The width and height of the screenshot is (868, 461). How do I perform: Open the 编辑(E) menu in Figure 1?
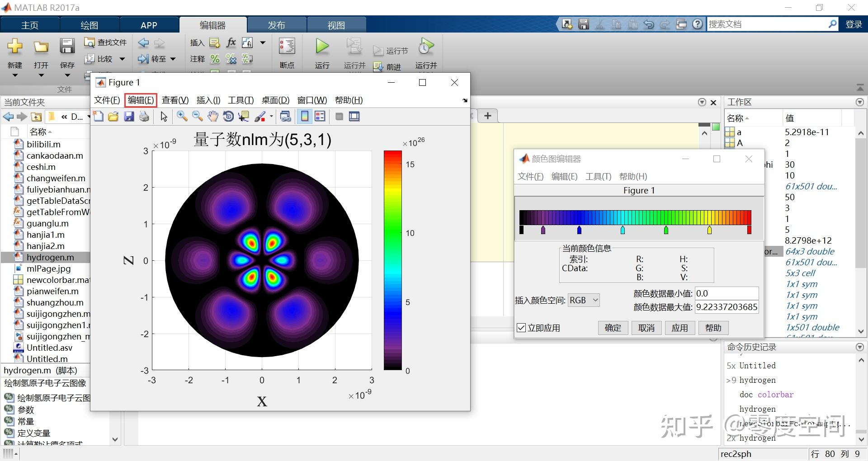click(141, 100)
